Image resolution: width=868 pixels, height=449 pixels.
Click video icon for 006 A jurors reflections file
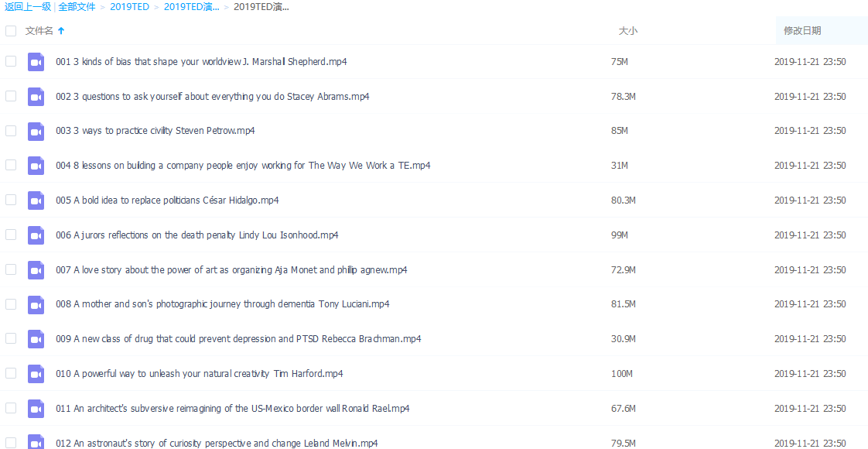[36, 235]
